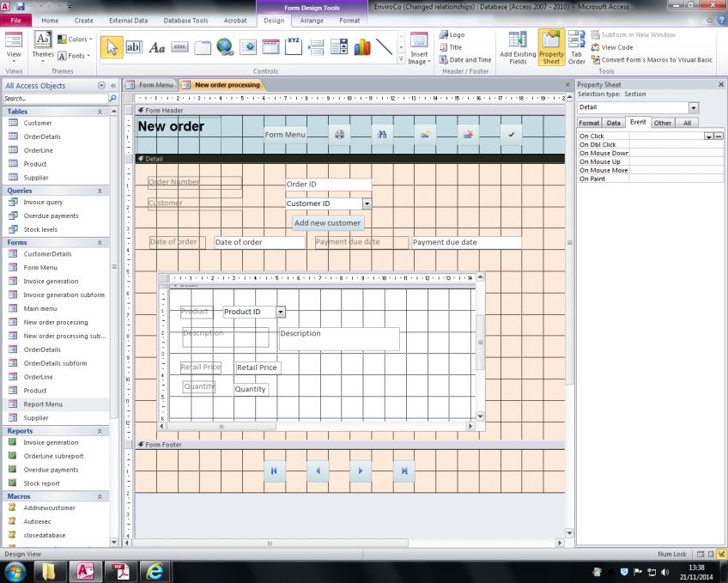
Task: Choose the Option Group (XYZ) control tool
Action: tap(294, 47)
